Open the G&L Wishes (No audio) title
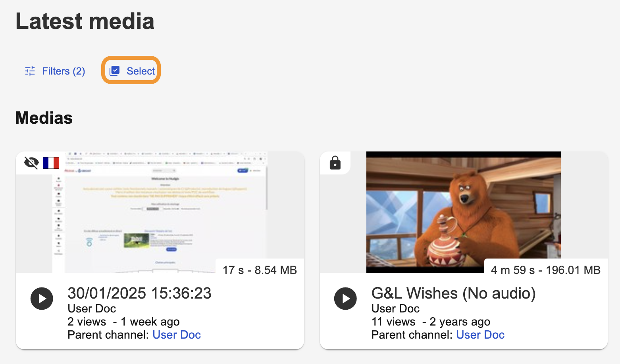 (454, 293)
